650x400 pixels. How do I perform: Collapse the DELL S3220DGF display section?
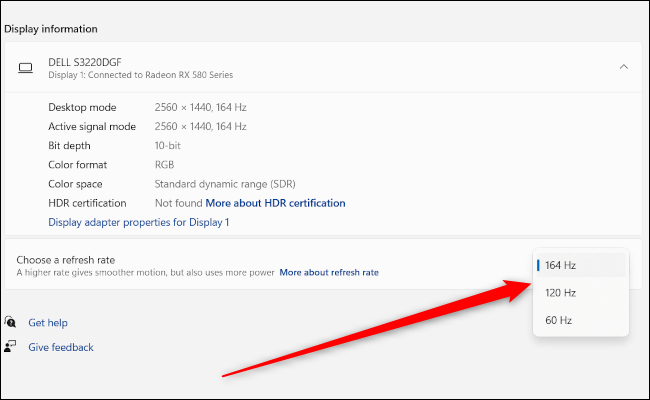pyautogui.click(x=623, y=67)
